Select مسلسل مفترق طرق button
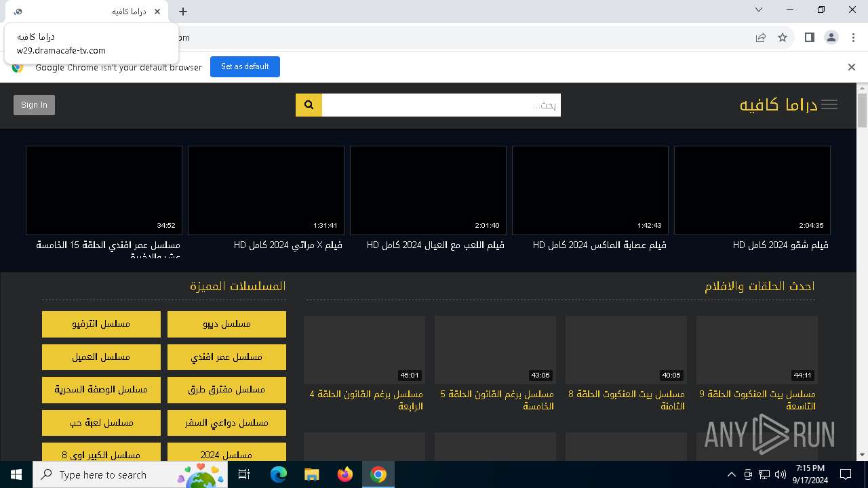The width and height of the screenshot is (868, 488). tap(226, 390)
